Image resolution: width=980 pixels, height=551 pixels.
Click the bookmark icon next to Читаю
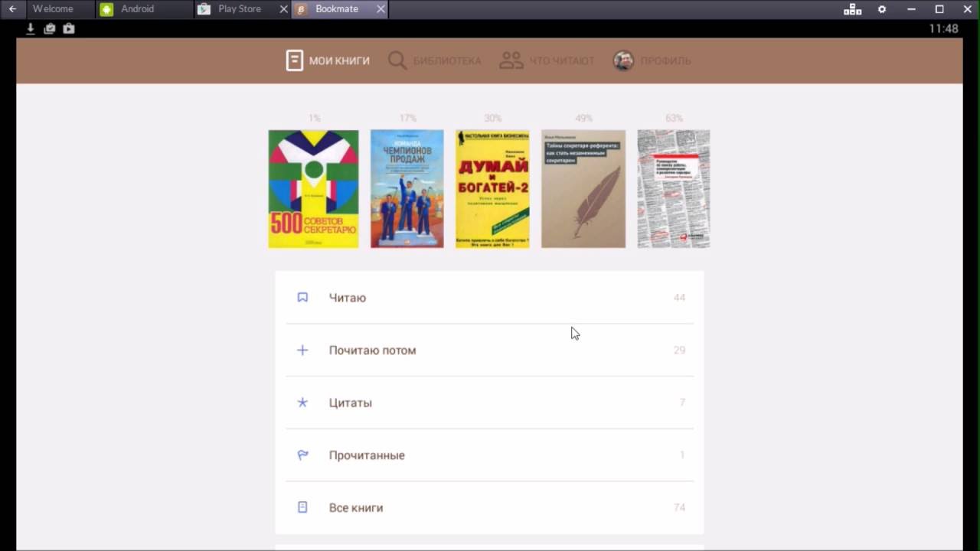[x=302, y=298]
